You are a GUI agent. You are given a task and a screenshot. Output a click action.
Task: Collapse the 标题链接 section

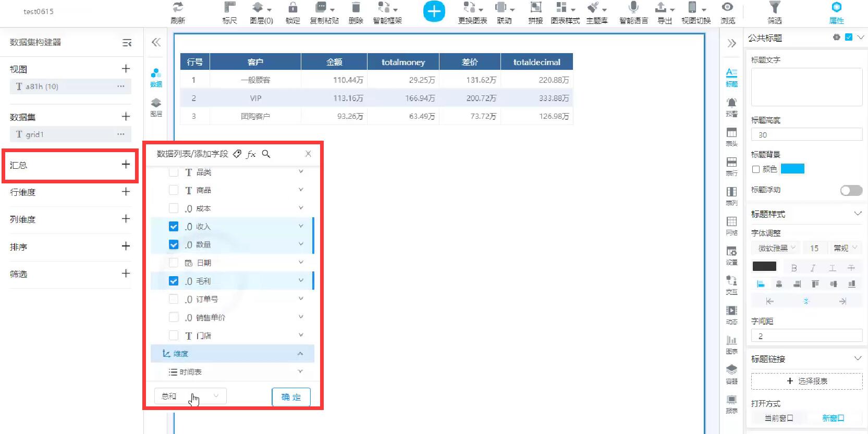858,358
